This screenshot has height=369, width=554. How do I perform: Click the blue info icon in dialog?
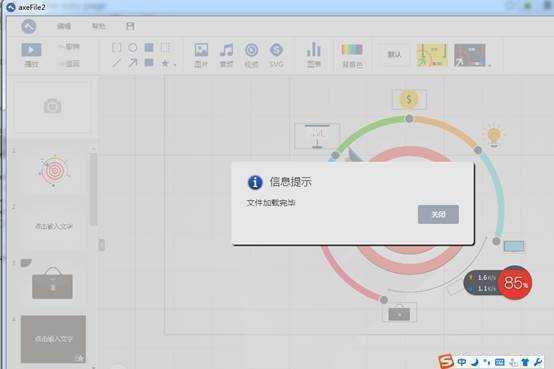coord(255,182)
